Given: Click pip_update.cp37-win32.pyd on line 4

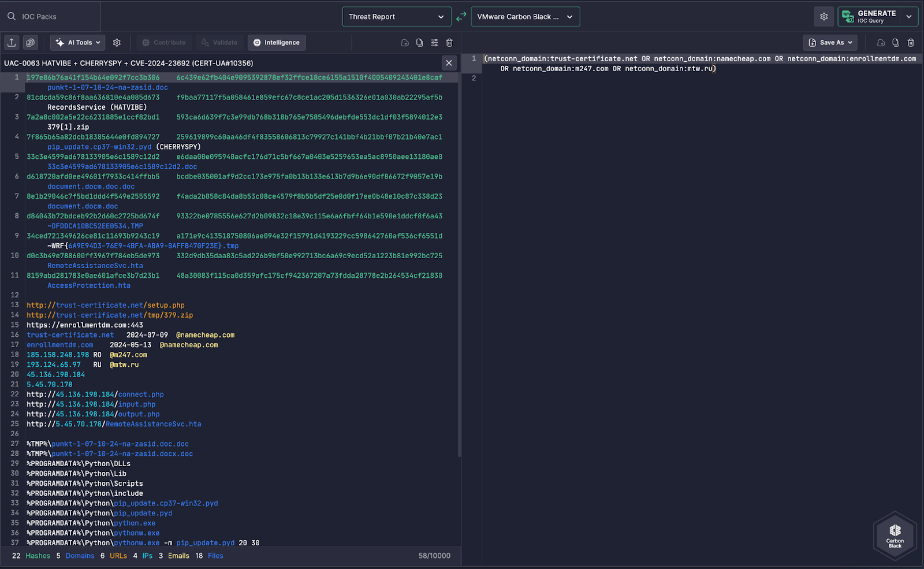Looking at the screenshot, I should coord(99,147).
